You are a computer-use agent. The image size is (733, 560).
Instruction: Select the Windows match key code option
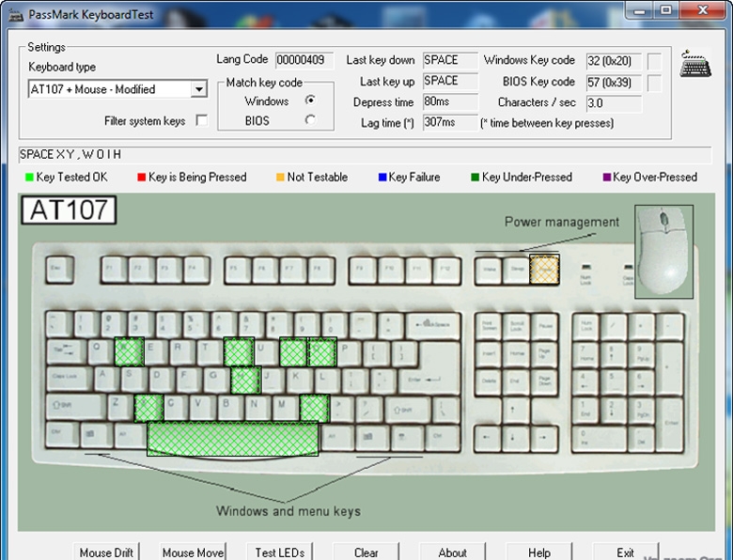[310, 101]
